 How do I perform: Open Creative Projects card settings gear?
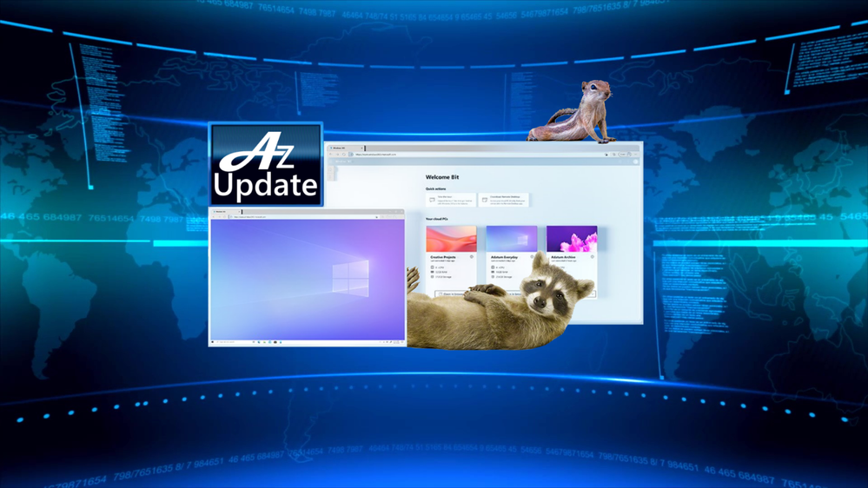click(472, 257)
